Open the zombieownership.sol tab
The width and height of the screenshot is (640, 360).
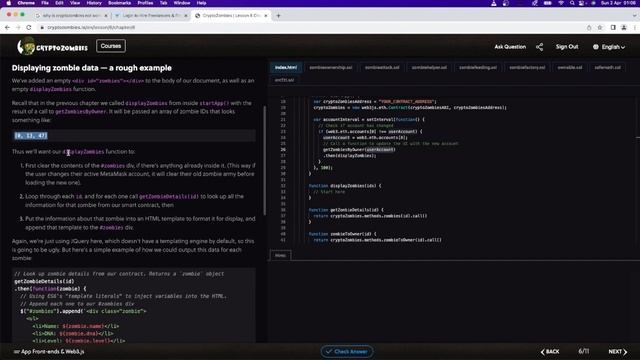pos(331,67)
